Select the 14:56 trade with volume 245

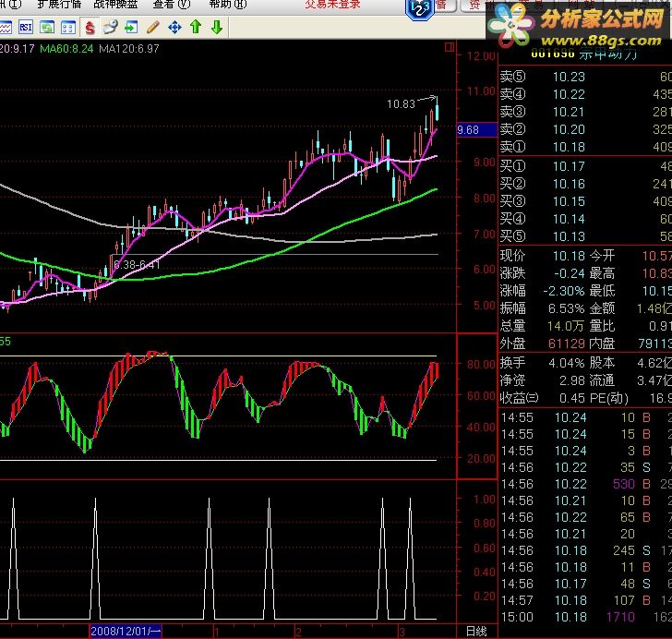pyautogui.click(x=586, y=550)
